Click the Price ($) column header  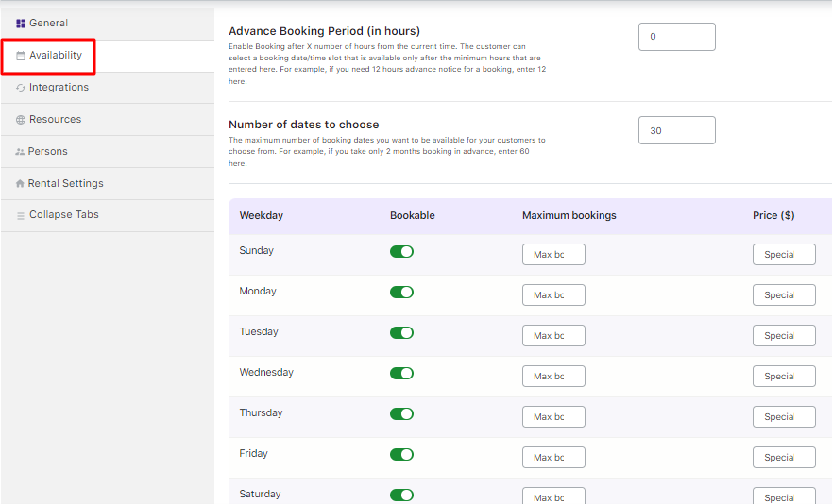point(773,215)
